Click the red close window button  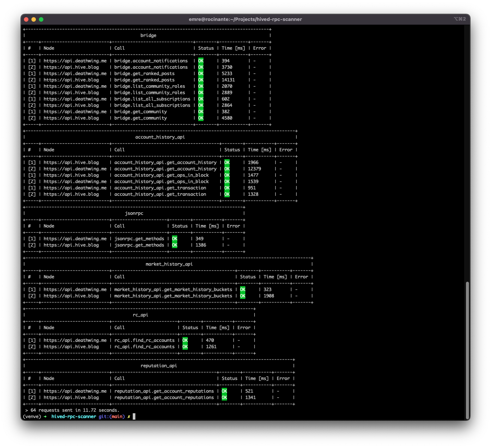pos(26,19)
